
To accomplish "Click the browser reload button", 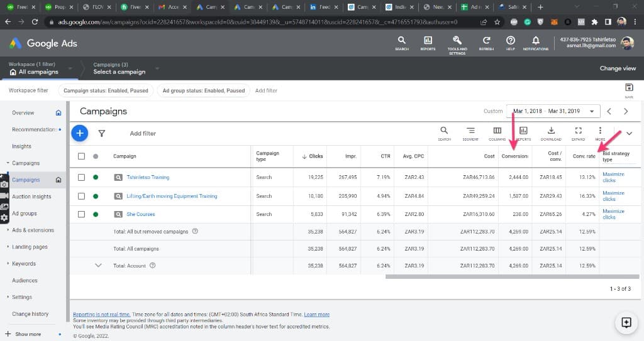I will pos(35,22).
